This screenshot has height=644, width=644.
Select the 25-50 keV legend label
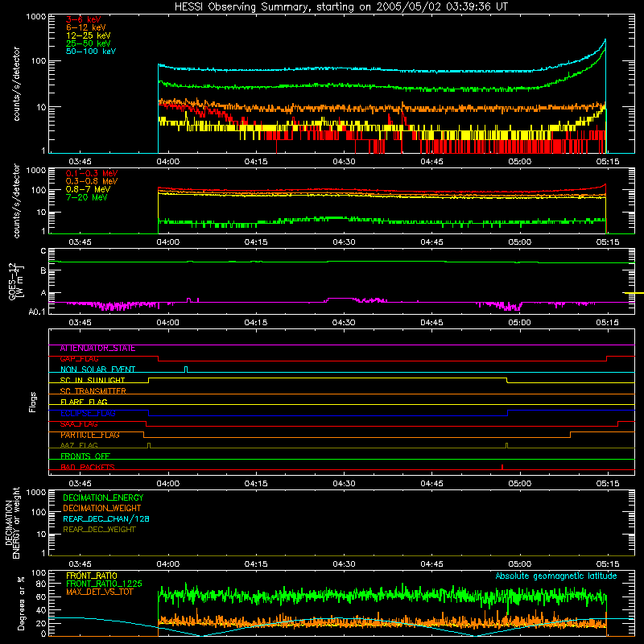pos(89,43)
